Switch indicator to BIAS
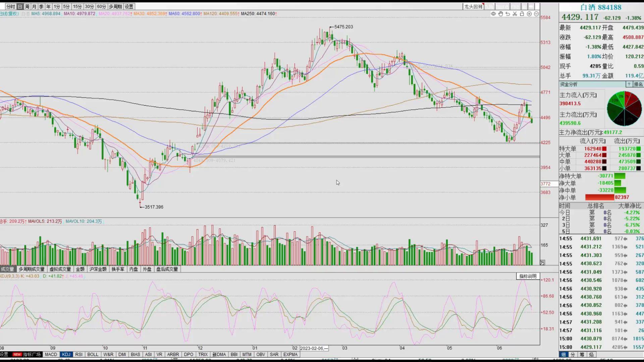Screen dimensions: 644x362 click(x=136, y=354)
